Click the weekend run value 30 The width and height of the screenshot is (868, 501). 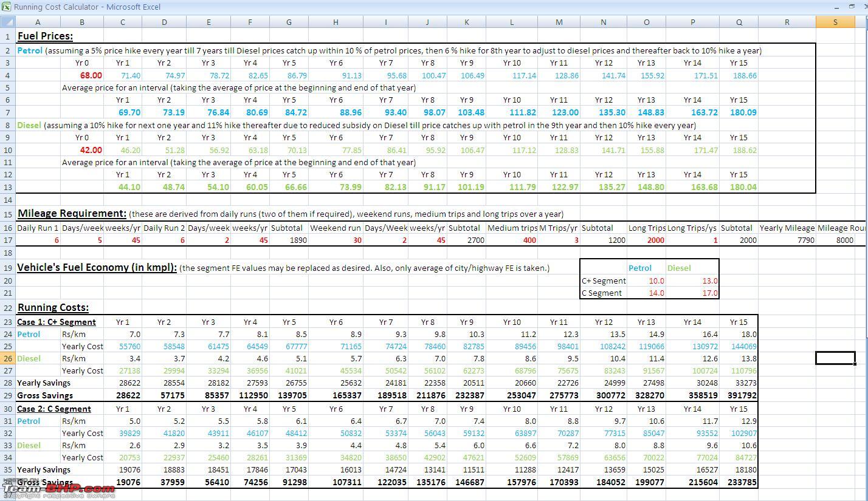[x=357, y=240]
